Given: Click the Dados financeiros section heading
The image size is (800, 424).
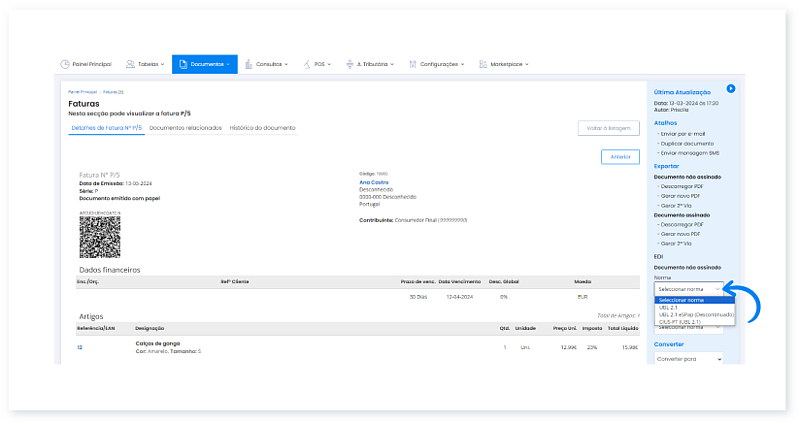Looking at the screenshot, I should pyautogui.click(x=110, y=270).
